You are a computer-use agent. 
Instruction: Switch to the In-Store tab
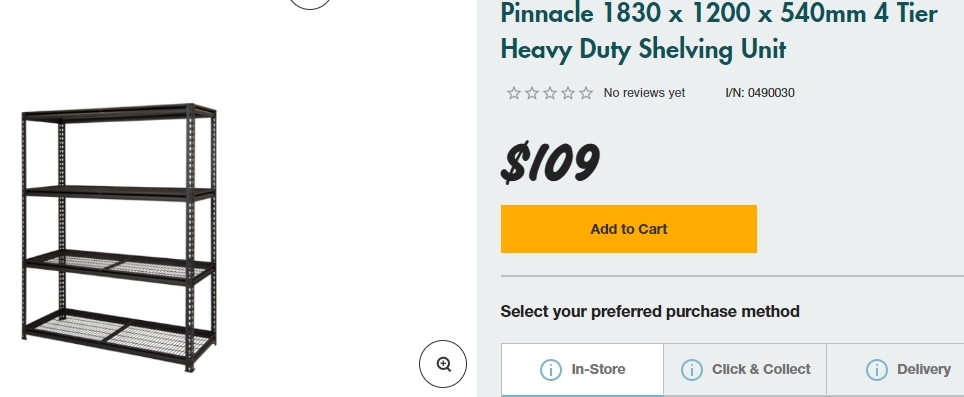point(582,369)
